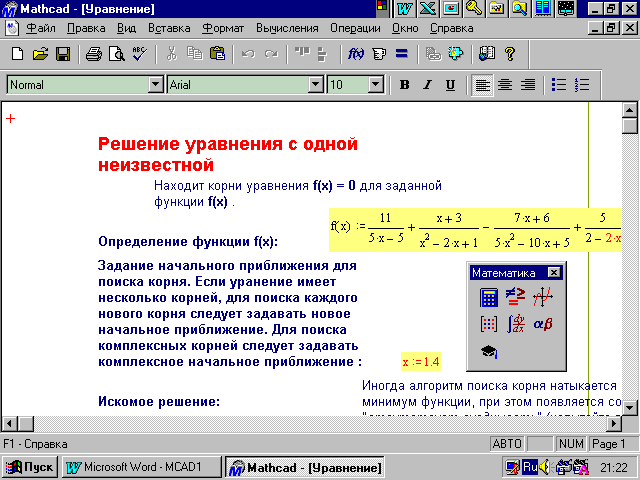Run the spelling check (ABC checkmark) icon
This screenshot has width=640, height=480.
point(140,54)
